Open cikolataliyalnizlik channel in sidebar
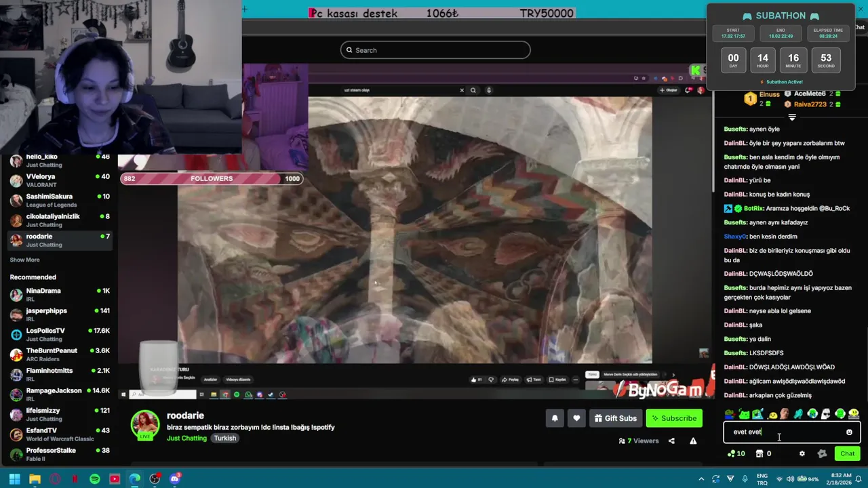Viewport: 868px width, 488px height. [60, 220]
